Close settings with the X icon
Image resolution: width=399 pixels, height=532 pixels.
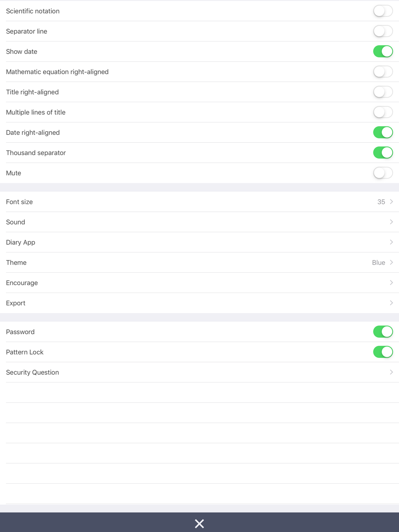[x=199, y=523]
